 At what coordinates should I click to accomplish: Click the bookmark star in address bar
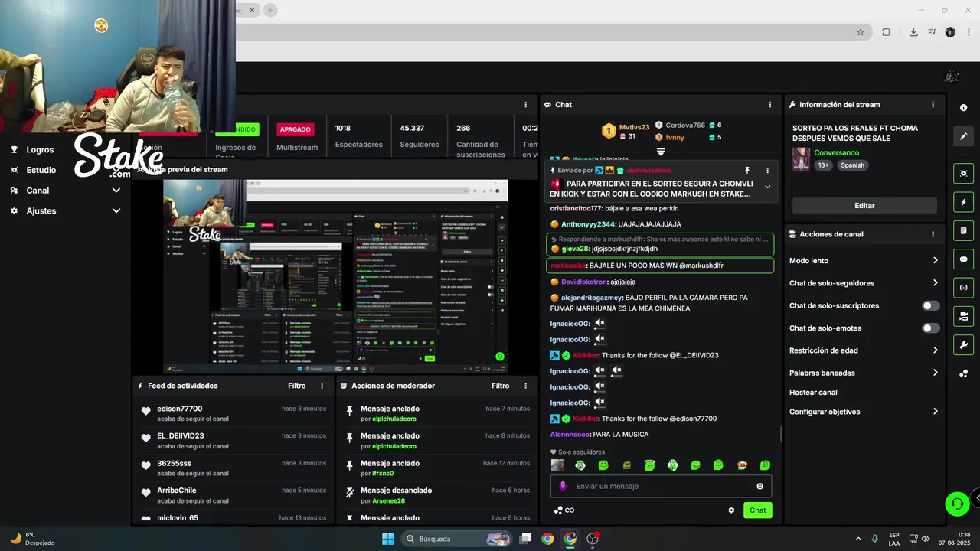pos(861,32)
